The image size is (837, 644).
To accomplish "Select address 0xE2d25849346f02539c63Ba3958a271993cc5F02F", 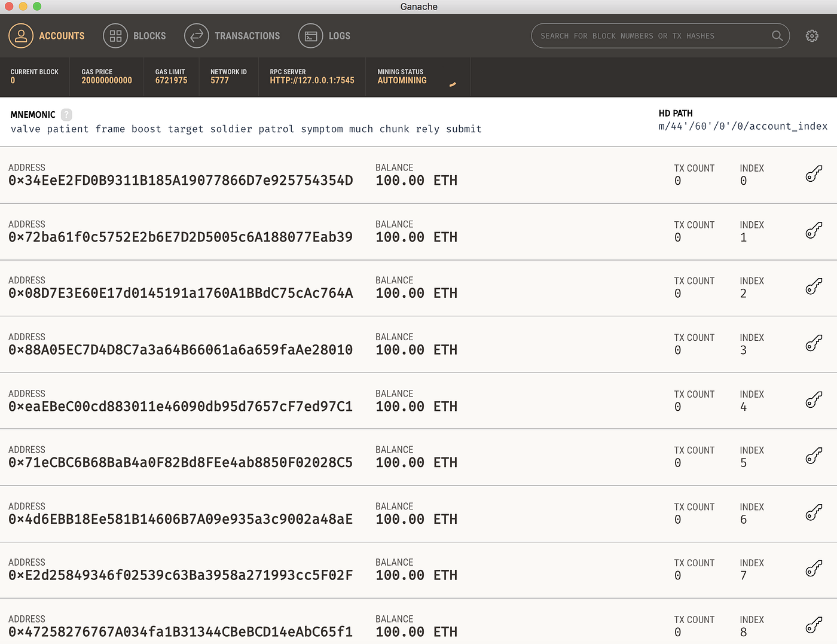I will tap(181, 575).
